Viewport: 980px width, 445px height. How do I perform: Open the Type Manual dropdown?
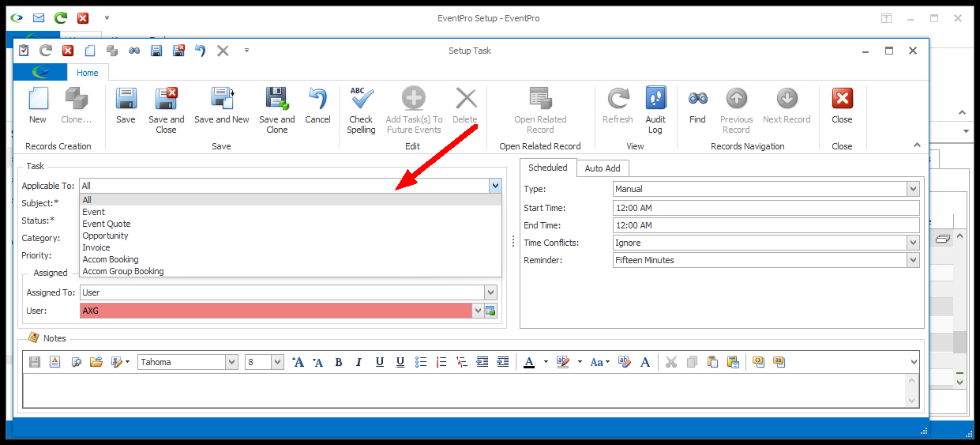(x=913, y=189)
